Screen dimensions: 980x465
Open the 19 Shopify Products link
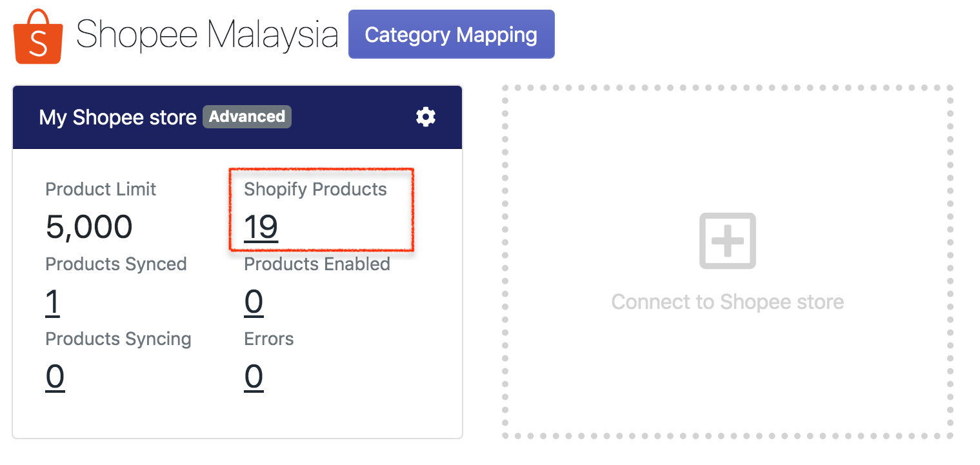[x=261, y=227]
